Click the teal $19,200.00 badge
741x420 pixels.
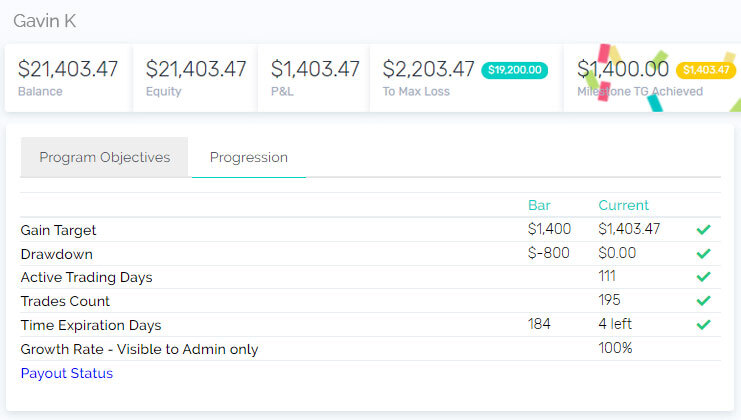515,70
